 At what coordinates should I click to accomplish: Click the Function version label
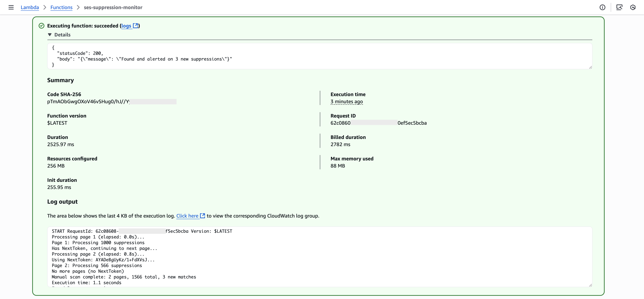pos(67,116)
